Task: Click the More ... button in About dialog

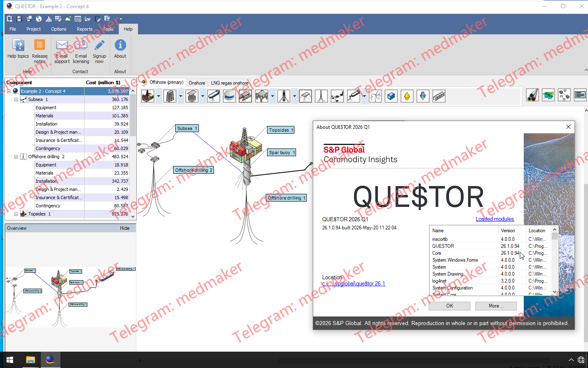Action: (496, 306)
